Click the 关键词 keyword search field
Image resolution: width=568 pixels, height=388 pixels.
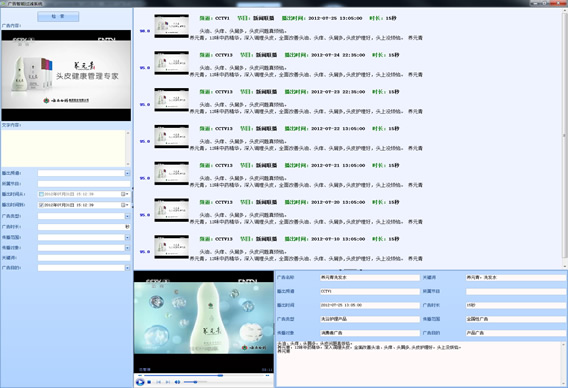click(84, 258)
